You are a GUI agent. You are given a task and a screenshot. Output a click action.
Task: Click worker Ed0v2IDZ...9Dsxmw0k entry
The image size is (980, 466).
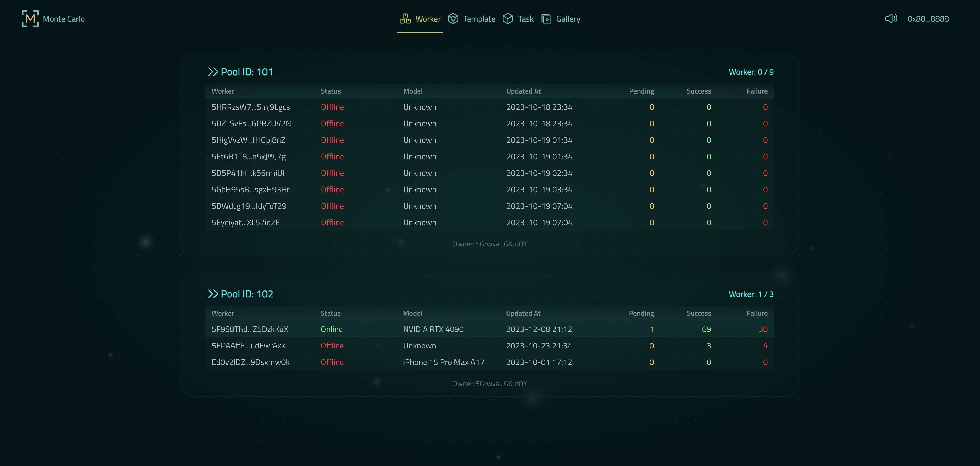point(250,362)
